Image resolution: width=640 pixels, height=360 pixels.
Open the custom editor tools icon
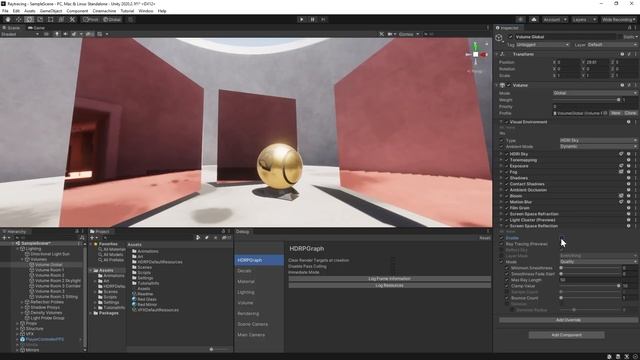[72, 19]
